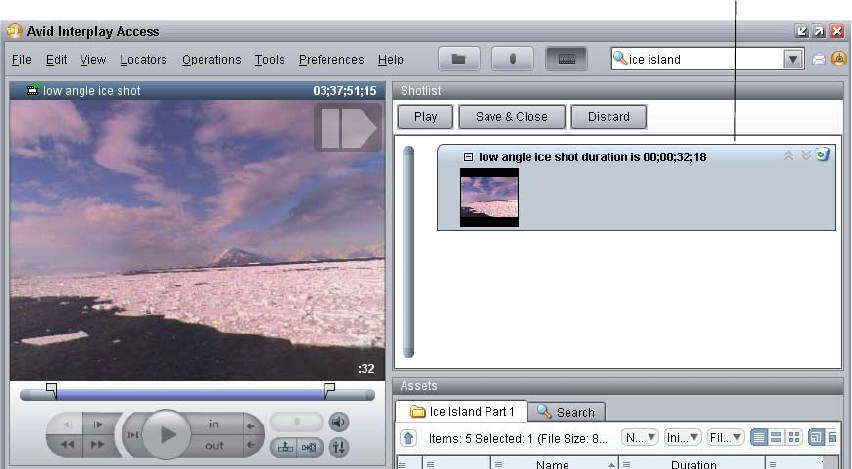Screen dimensions: 852x469
Task: Open the Operations menu
Action: click(x=211, y=60)
